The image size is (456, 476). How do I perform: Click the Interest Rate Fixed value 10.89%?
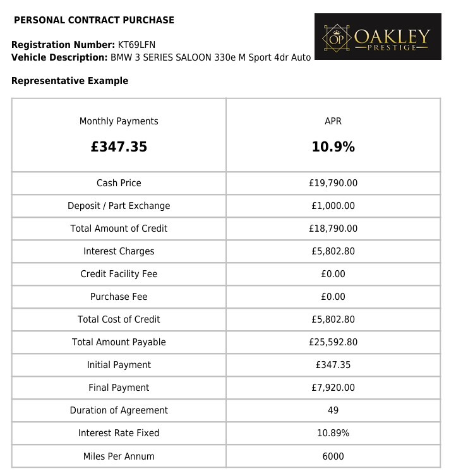tap(333, 433)
